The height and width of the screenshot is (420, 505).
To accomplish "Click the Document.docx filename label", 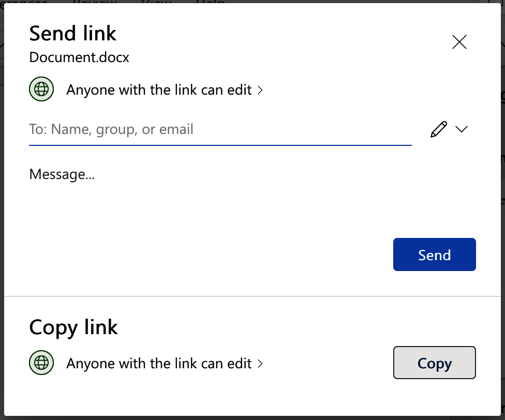I will pyautogui.click(x=79, y=57).
